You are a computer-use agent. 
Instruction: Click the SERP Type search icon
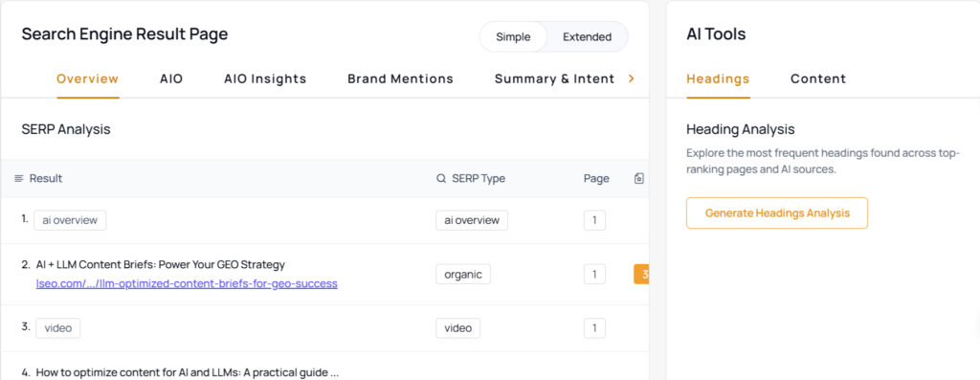click(441, 179)
